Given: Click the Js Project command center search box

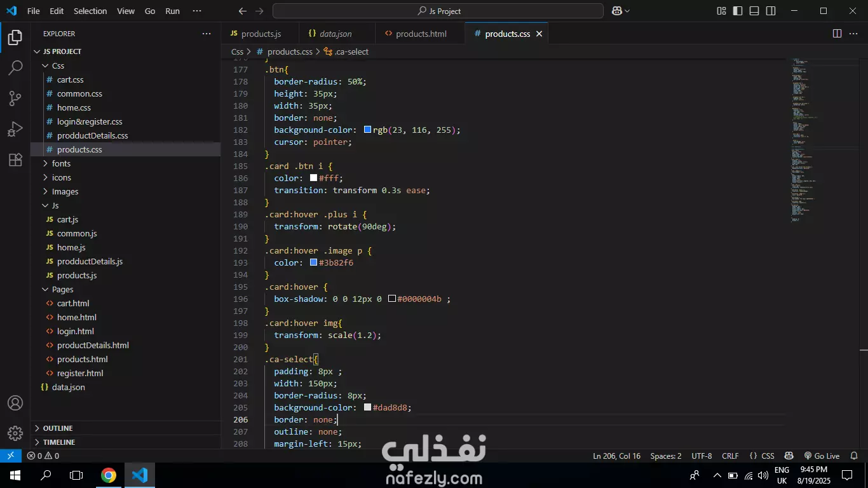Looking at the screenshot, I should click(438, 11).
